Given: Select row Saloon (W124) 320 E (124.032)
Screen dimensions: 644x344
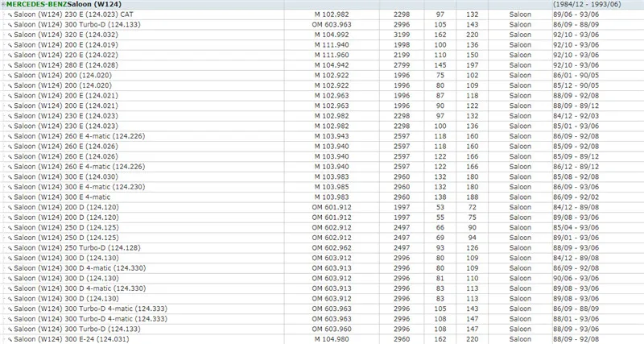Looking at the screenshot, I should [x=322, y=35].
